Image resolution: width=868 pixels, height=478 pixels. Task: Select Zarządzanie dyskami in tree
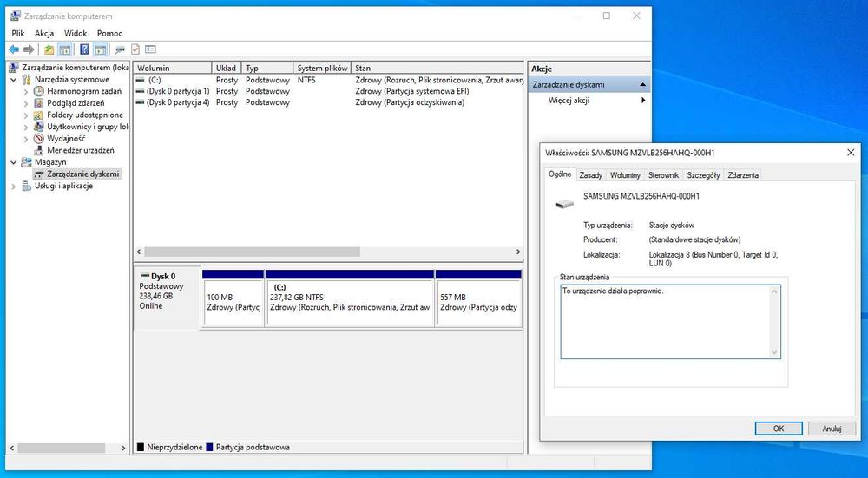pyautogui.click(x=83, y=174)
